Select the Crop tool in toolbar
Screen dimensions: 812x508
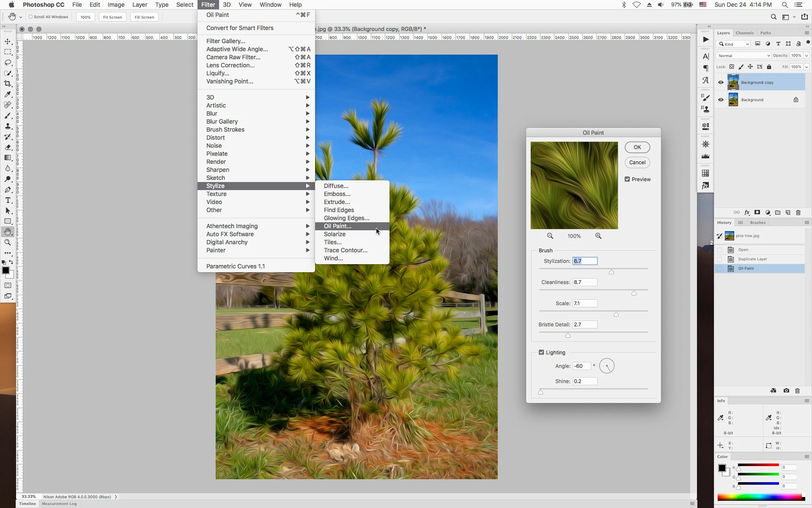(8, 84)
